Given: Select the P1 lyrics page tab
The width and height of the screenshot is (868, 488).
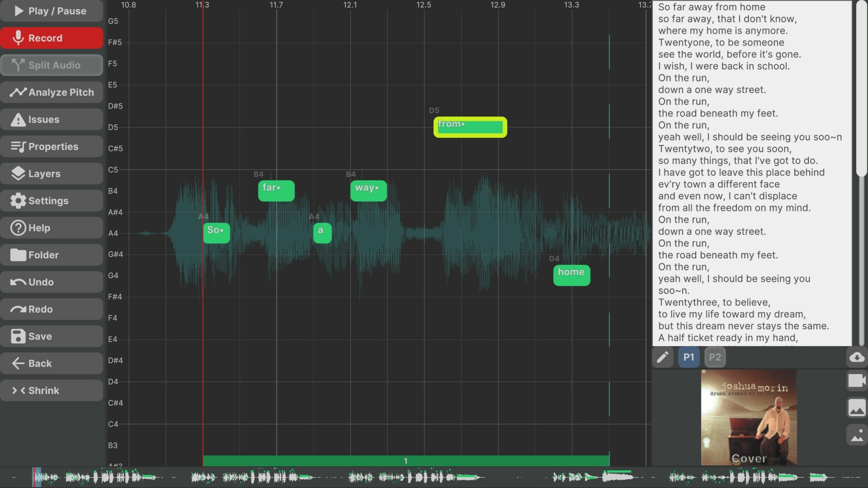Looking at the screenshot, I should point(689,357).
